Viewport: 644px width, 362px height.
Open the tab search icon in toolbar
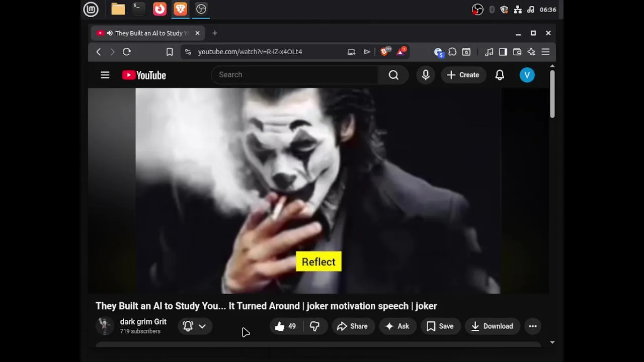(x=466, y=52)
